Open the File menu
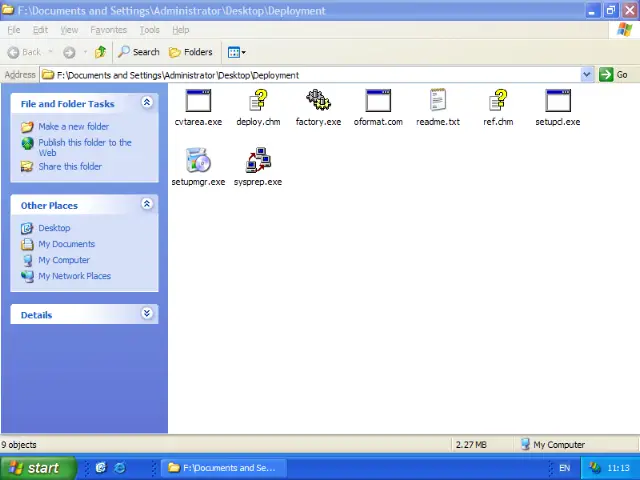 [x=13, y=30]
